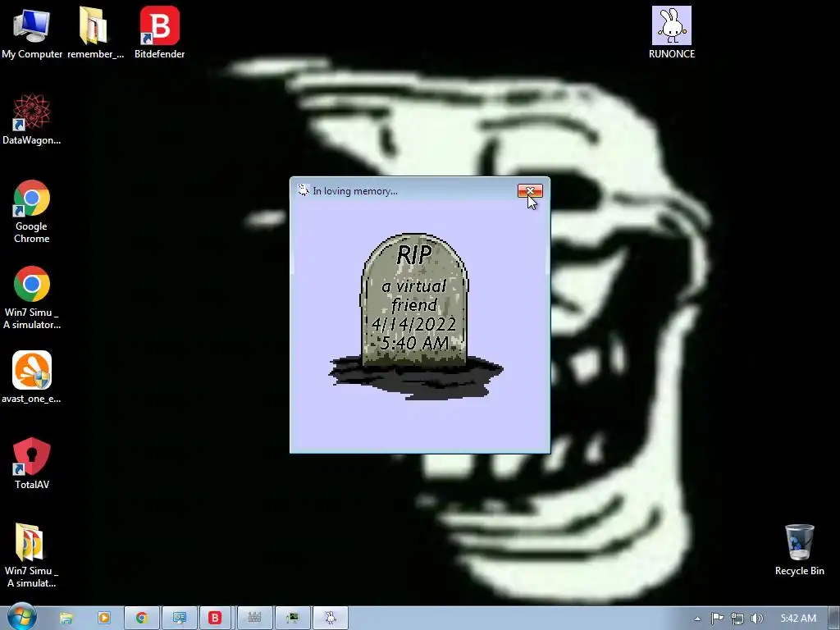Image resolution: width=840 pixels, height=630 pixels.
Task: Open the Windows Start menu orb
Action: 21,617
